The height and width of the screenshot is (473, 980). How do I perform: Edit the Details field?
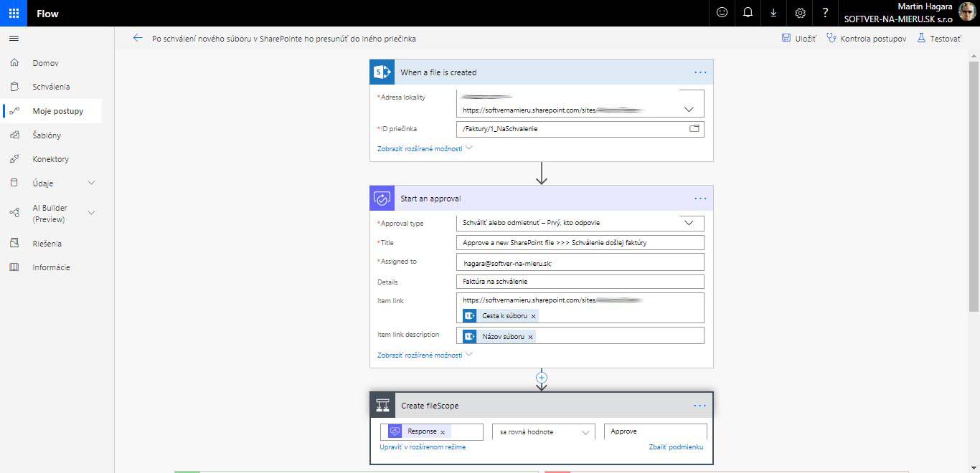580,282
